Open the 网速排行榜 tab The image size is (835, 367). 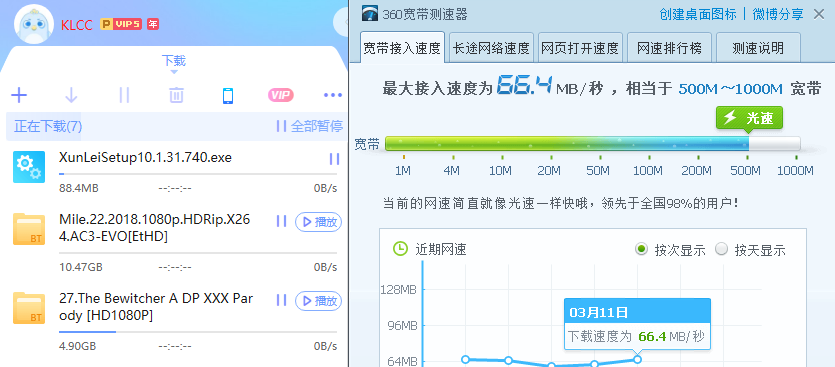click(x=669, y=48)
